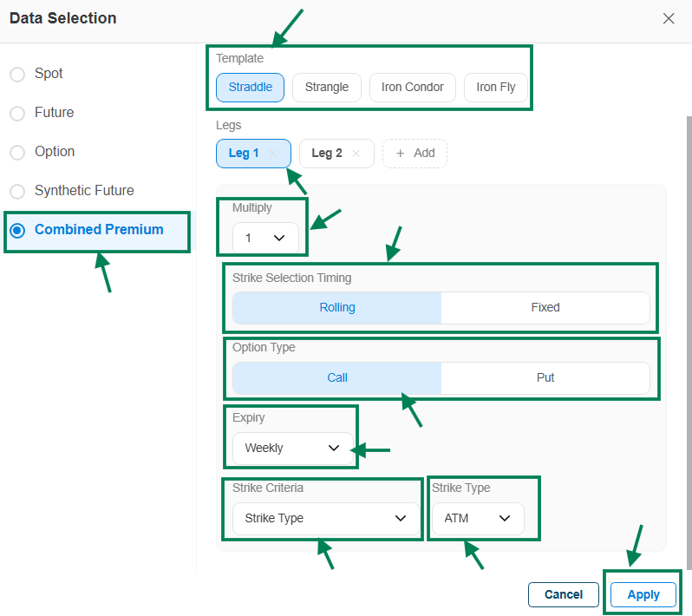The image size is (692, 616).
Task: Select Synthetic Future radio option
Action: click(x=17, y=192)
